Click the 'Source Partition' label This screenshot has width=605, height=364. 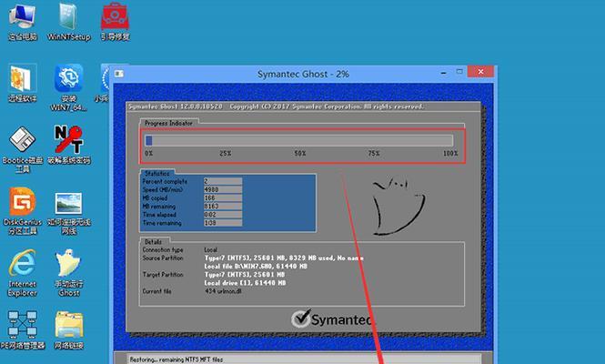pos(163,258)
